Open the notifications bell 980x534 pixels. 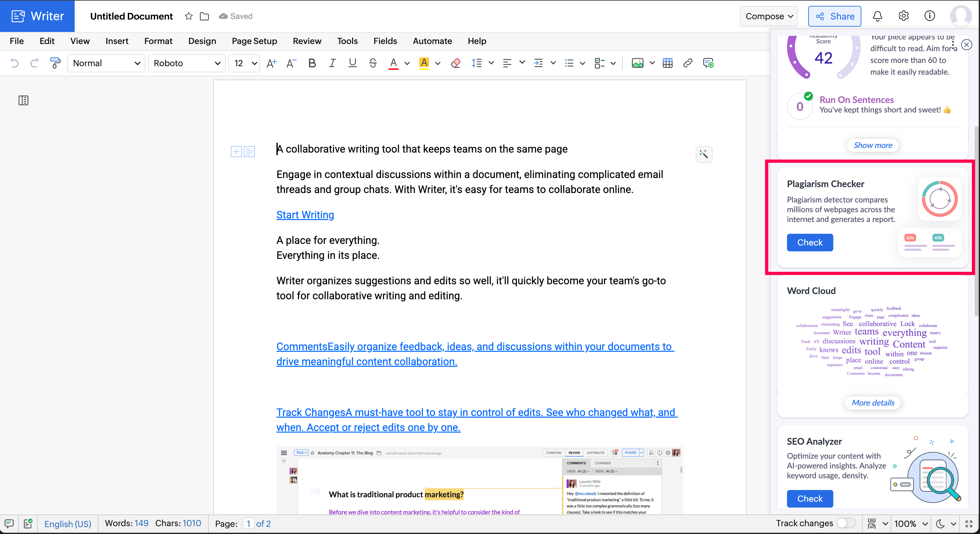click(x=877, y=16)
